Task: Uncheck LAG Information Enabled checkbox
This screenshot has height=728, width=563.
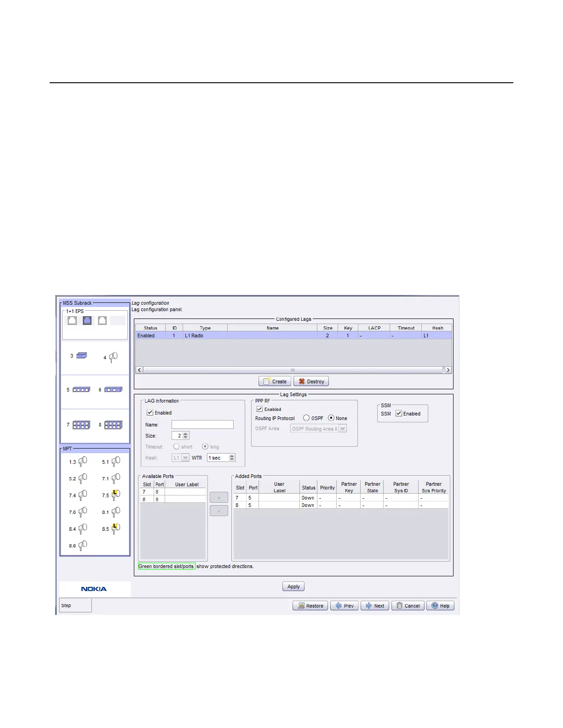Action: coord(149,412)
